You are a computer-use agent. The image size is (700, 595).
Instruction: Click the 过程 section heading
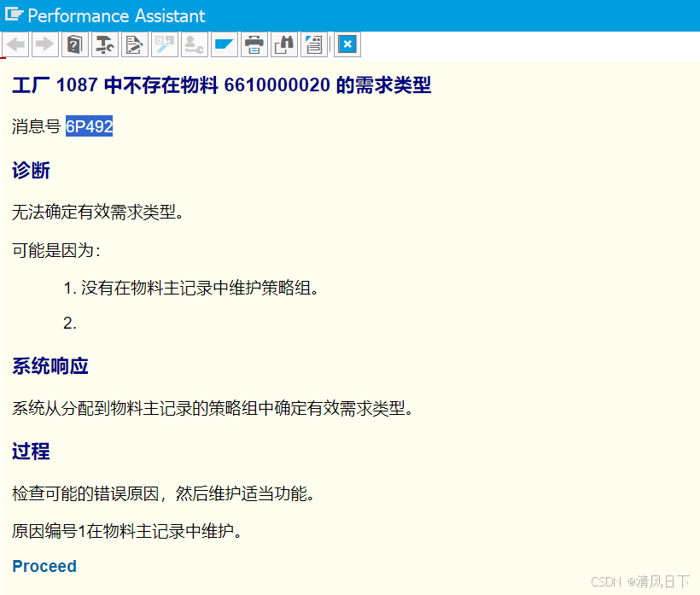pos(31,452)
